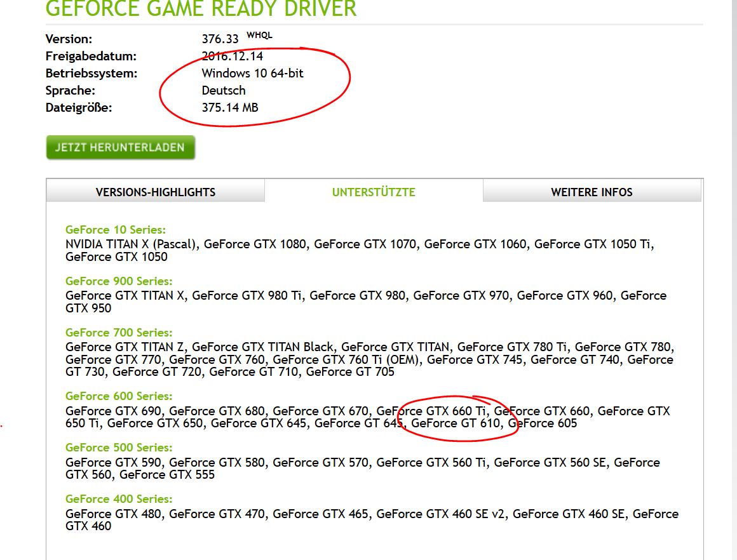
Task: Click the GeForce GTX 980 Ti entry
Action: (247, 295)
